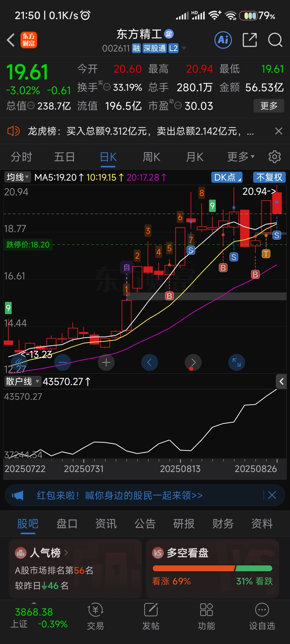Tap the 换手 info circle icon
This screenshot has width=290, height=644.
pyautogui.click(x=107, y=87)
